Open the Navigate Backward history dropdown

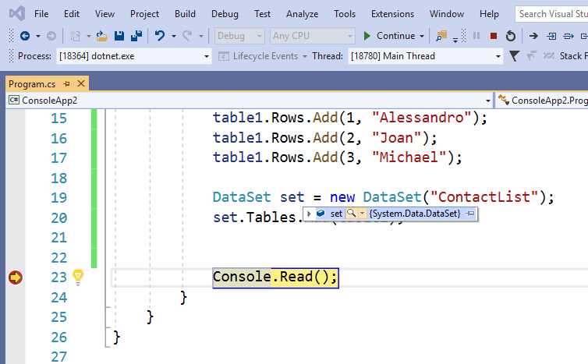[38, 36]
